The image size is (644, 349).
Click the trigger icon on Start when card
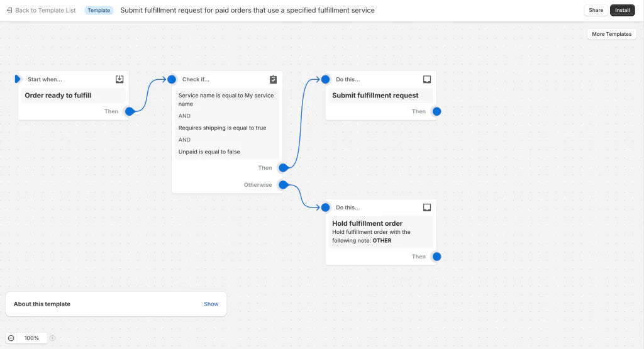click(119, 79)
